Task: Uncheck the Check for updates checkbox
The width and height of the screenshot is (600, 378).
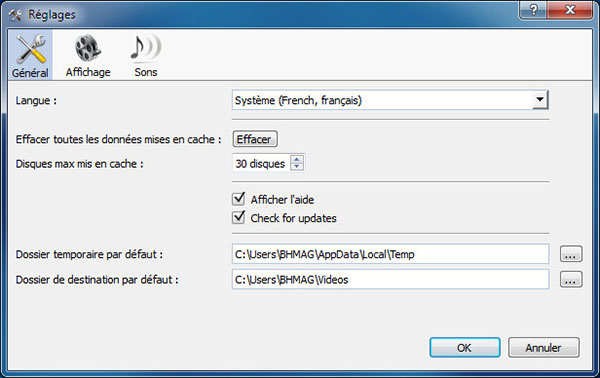Action: coord(238,217)
